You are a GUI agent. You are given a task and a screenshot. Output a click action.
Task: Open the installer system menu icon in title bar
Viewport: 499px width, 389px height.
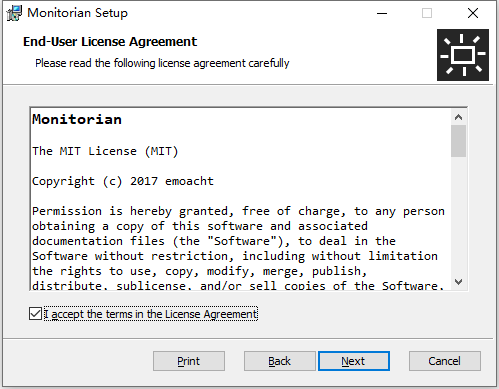(14, 13)
